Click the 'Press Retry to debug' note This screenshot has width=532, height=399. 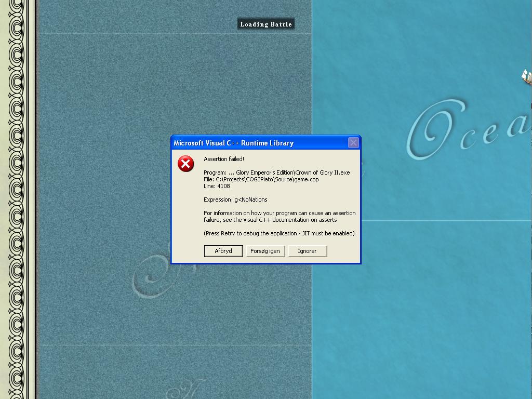(279, 233)
